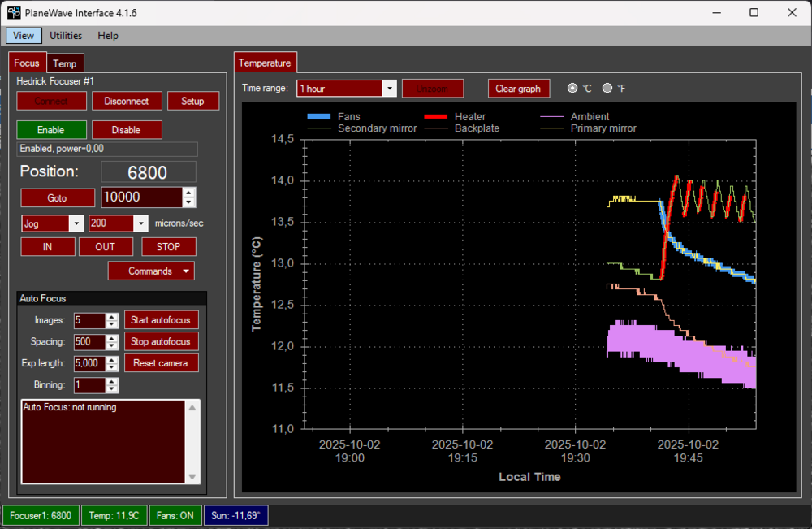Click the Sun altitude indicator in status bar
The height and width of the screenshot is (529, 812).
pyautogui.click(x=235, y=515)
